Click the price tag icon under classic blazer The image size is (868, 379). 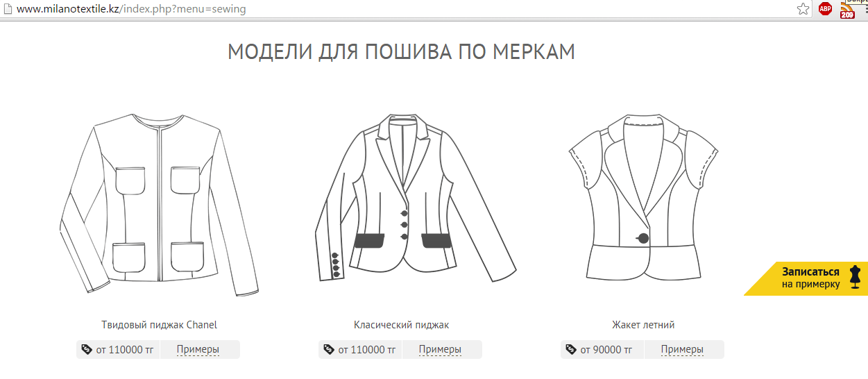tap(329, 349)
